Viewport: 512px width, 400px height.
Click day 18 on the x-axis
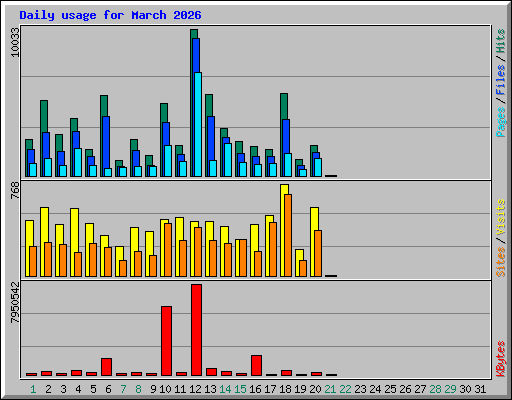285,389
